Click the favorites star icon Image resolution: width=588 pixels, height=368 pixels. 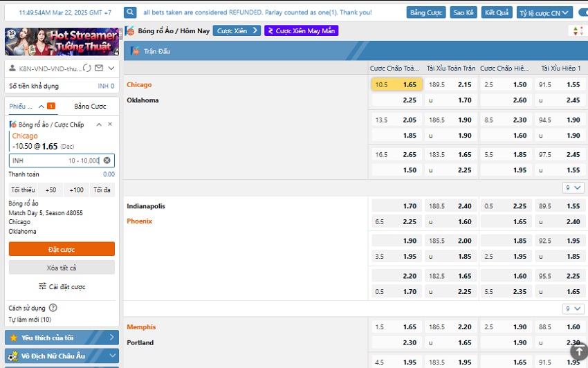(x=14, y=338)
